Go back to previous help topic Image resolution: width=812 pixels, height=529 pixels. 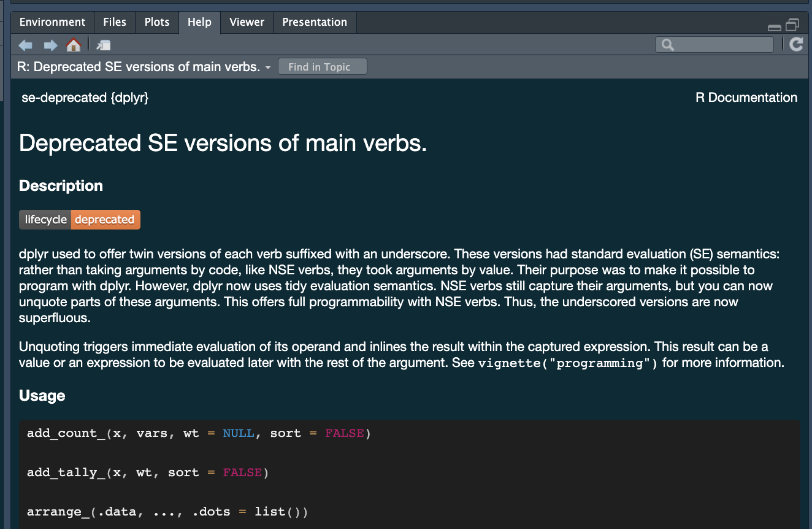(25, 45)
